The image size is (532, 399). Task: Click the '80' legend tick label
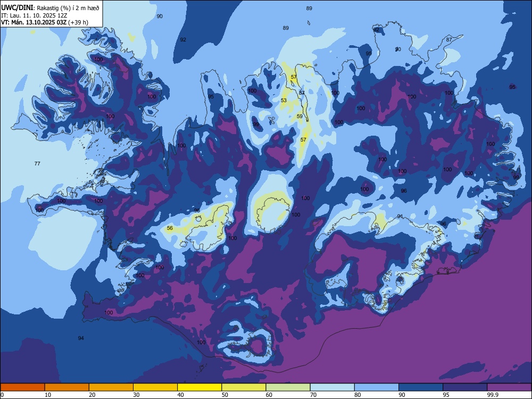358,395
